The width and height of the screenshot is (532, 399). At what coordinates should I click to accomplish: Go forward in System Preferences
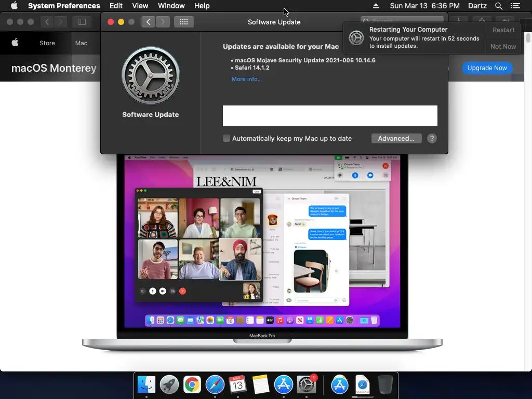(x=163, y=22)
